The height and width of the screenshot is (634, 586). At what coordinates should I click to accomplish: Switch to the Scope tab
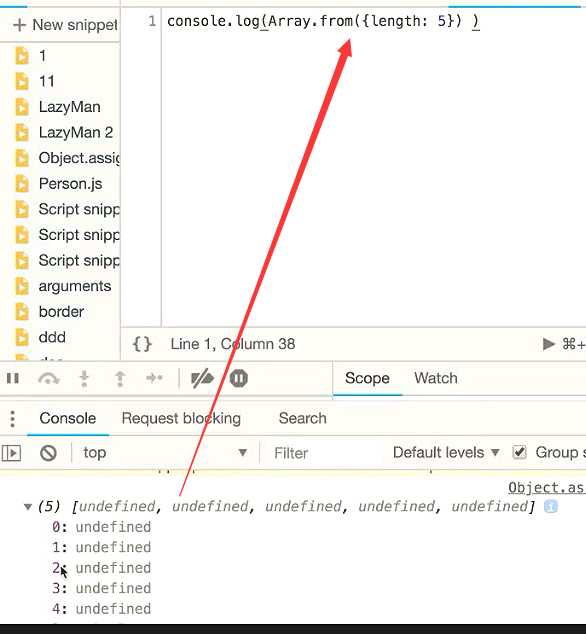click(x=367, y=378)
